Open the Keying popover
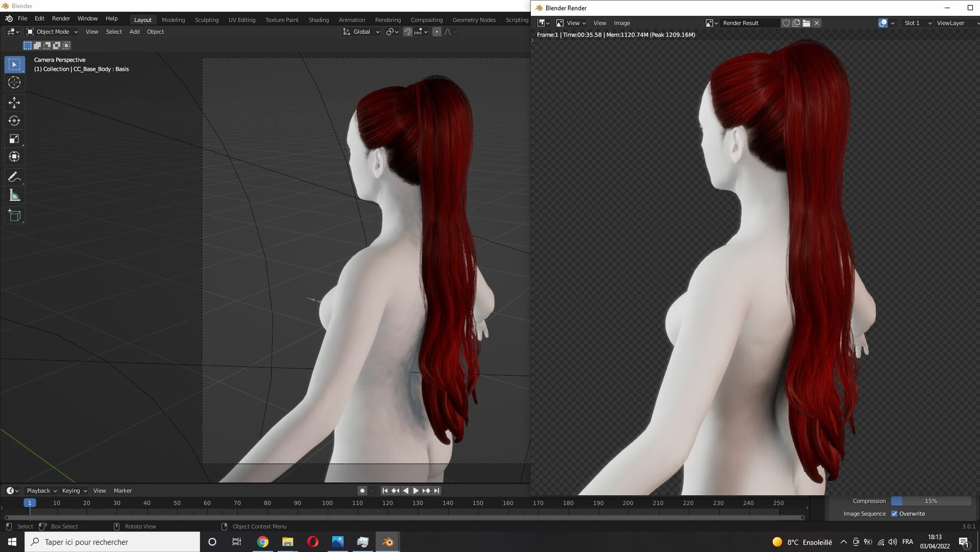980x552 pixels. click(x=74, y=490)
